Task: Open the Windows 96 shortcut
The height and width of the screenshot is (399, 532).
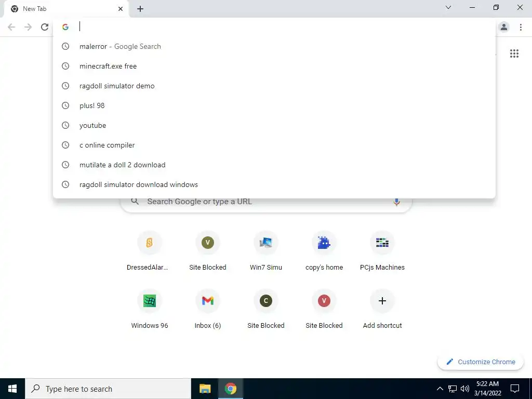Action: coord(149,310)
